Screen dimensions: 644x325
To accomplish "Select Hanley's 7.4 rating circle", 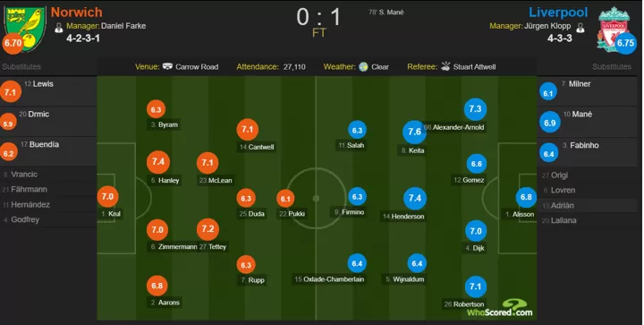I will [x=158, y=162].
